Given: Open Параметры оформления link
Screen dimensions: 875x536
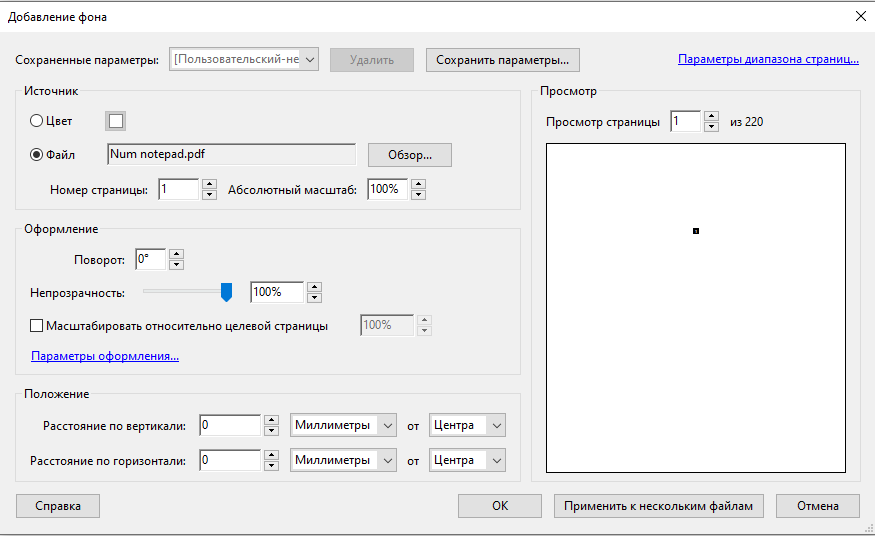Looking at the screenshot, I should click(105, 356).
